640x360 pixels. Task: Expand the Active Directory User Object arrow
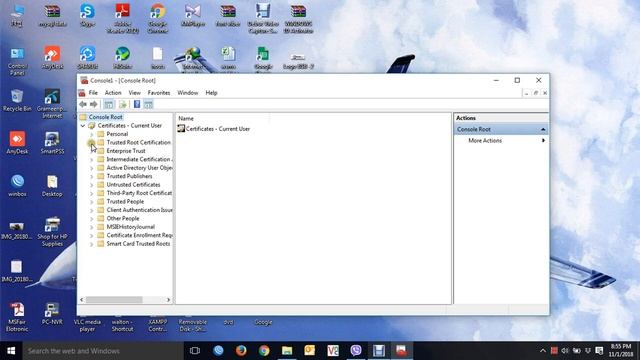pos(91,168)
